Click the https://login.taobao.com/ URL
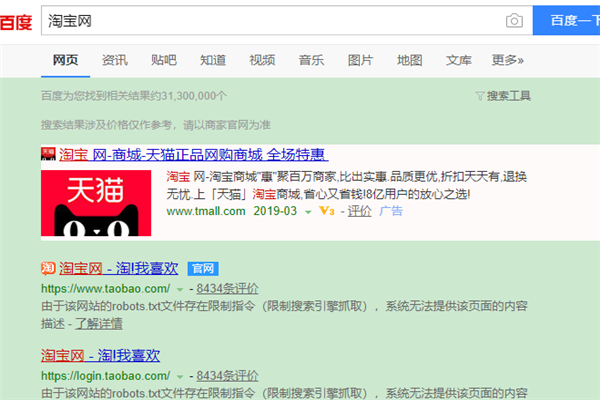The height and width of the screenshot is (400, 600). (106, 376)
